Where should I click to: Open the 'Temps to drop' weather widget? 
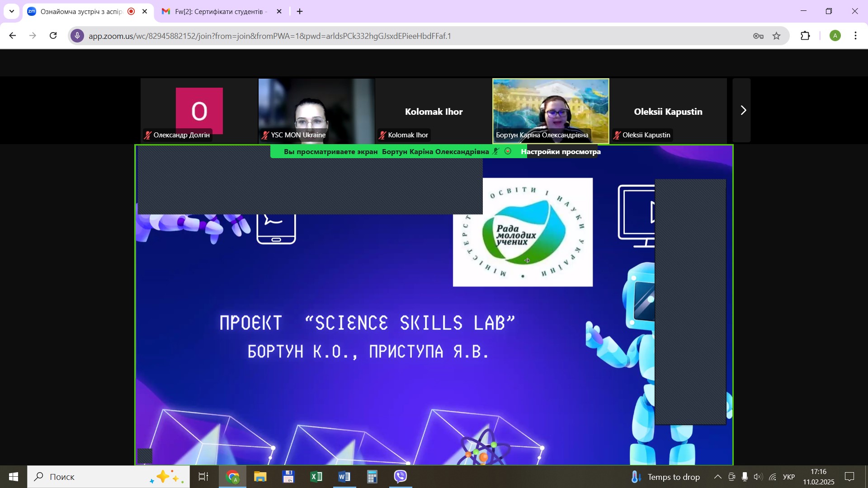(x=665, y=477)
